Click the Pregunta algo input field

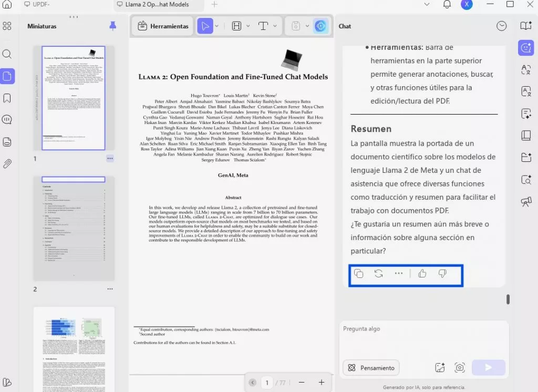pyautogui.click(x=424, y=338)
